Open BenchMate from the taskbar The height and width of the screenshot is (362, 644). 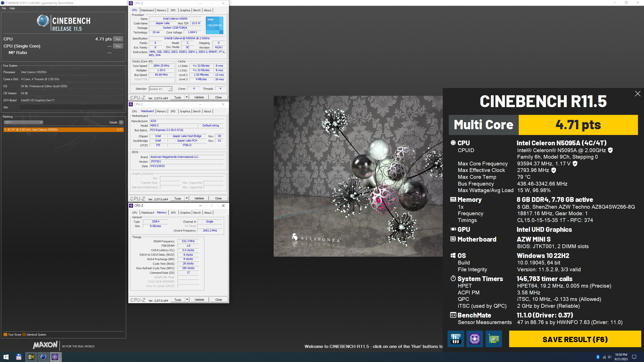pos(31,357)
